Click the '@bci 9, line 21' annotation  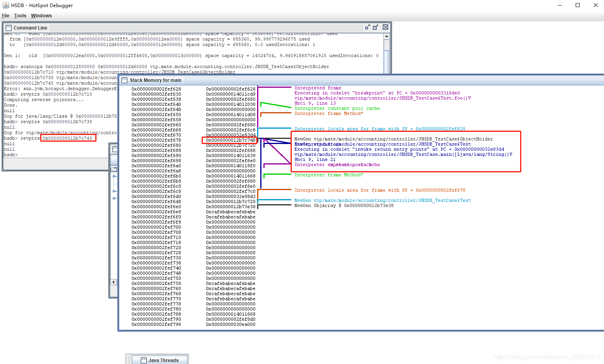click(315, 160)
